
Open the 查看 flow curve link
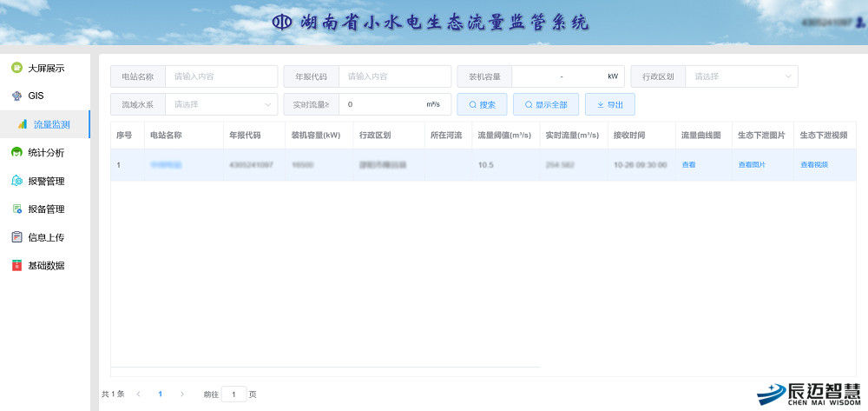[x=688, y=164]
